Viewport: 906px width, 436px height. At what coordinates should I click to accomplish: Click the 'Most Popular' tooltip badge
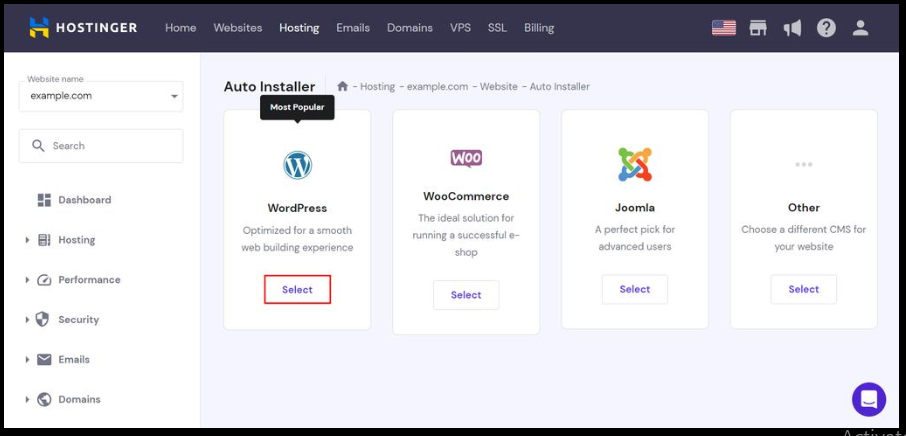click(297, 107)
